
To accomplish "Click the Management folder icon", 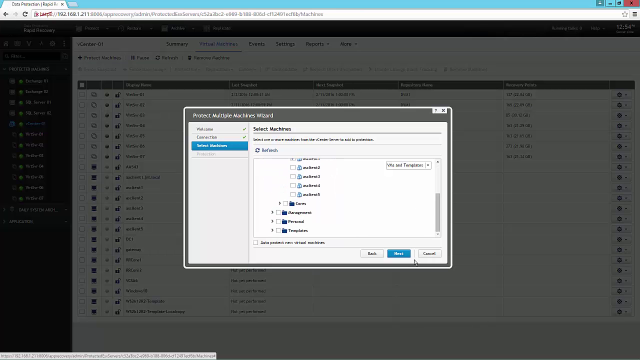I will point(284,213).
